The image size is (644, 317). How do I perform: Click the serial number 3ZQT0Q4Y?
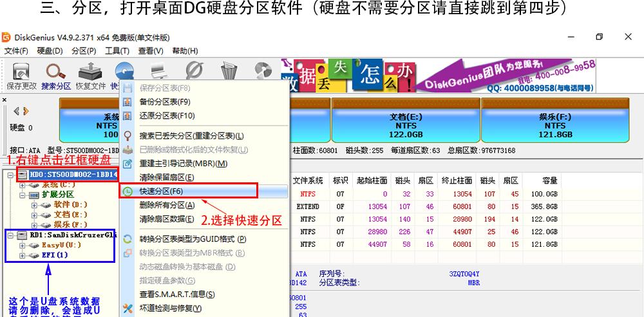tap(464, 274)
